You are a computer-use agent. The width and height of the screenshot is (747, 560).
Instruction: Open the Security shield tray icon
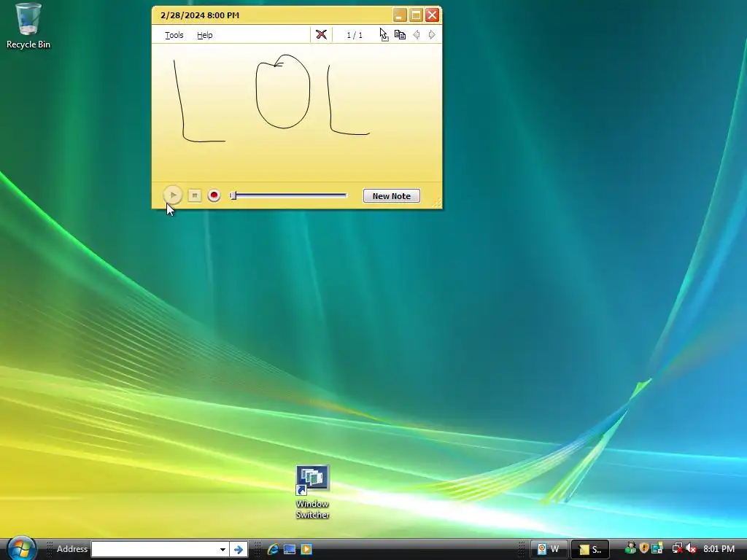[x=644, y=548]
